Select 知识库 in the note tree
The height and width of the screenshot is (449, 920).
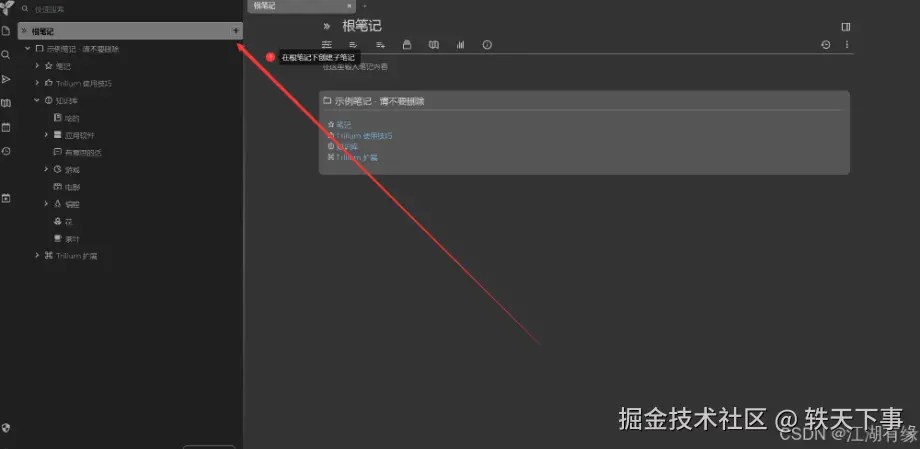66,101
